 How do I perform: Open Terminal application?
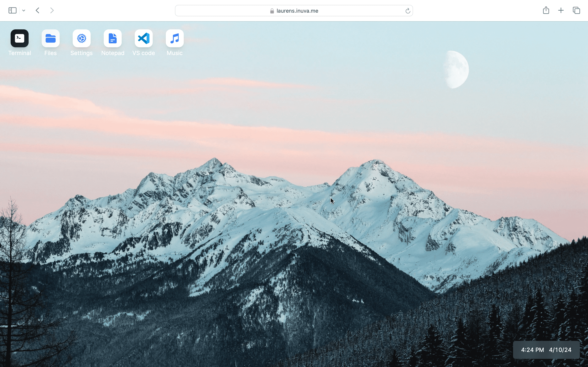[19, 38]
